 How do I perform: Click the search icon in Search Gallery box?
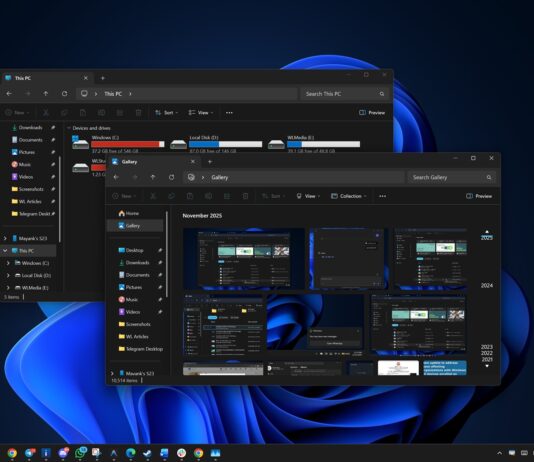point(489,177)
